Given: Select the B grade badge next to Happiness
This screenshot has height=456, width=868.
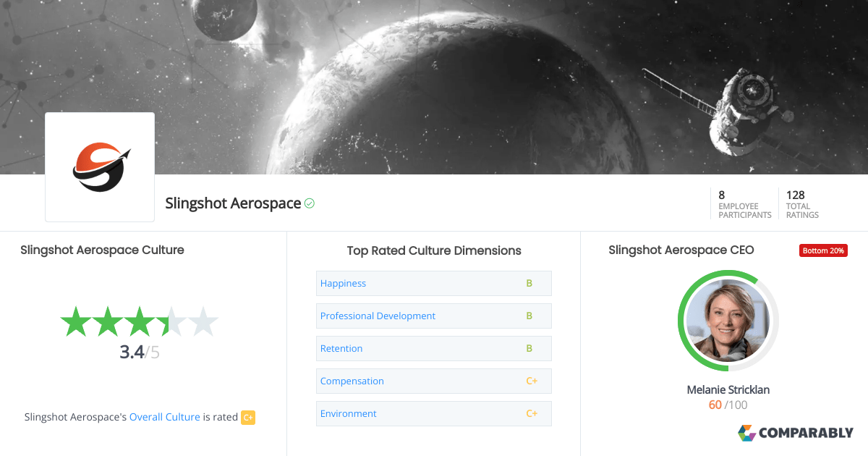Looking at the screenshot, I should point(529,283).
